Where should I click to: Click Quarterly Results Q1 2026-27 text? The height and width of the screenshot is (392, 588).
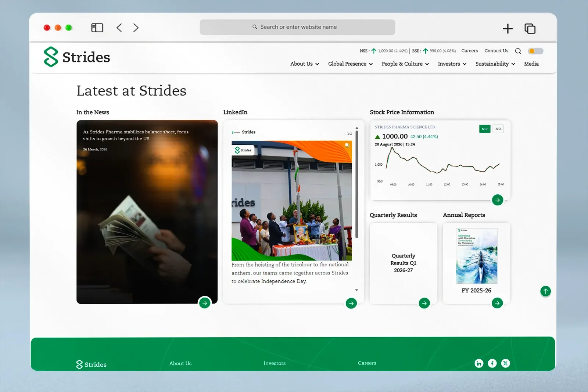403,263
